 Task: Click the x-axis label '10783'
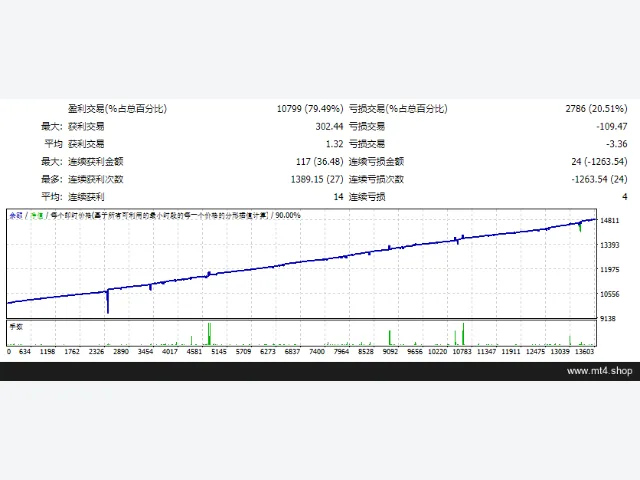pyautogui.click(x=462, y=351)
